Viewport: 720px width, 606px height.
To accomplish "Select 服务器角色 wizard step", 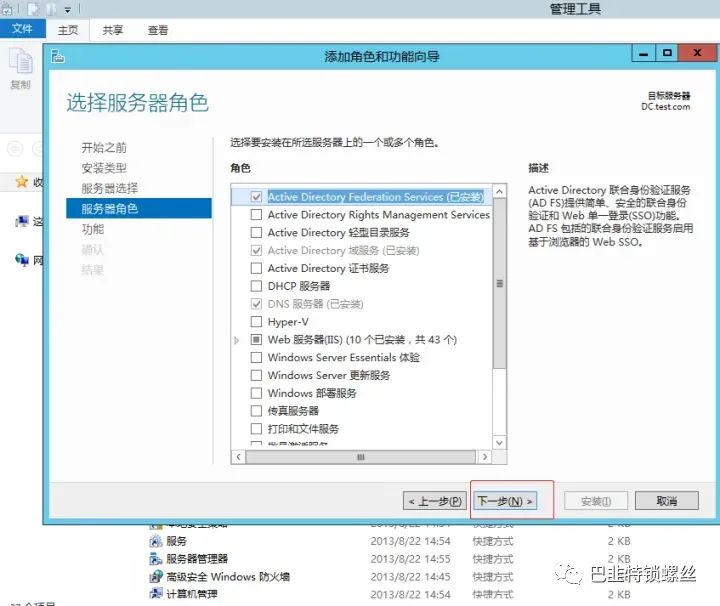I will click(x=139, y=208).
